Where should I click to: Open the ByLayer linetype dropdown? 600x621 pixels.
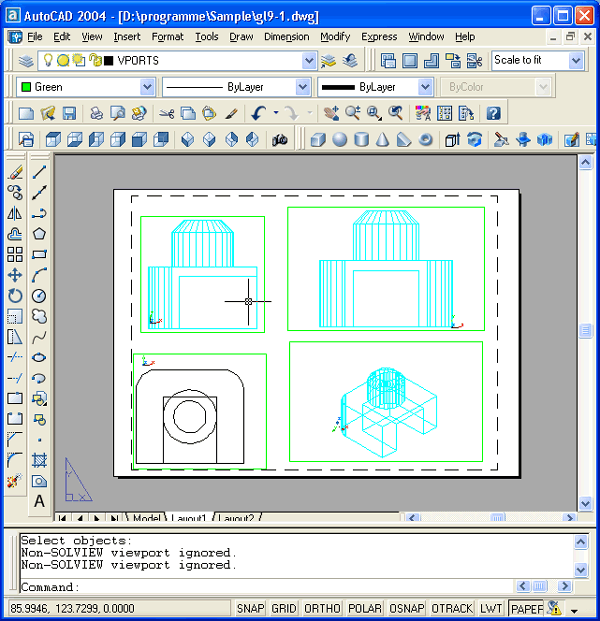pyautogui.click(x=306, y=87)
